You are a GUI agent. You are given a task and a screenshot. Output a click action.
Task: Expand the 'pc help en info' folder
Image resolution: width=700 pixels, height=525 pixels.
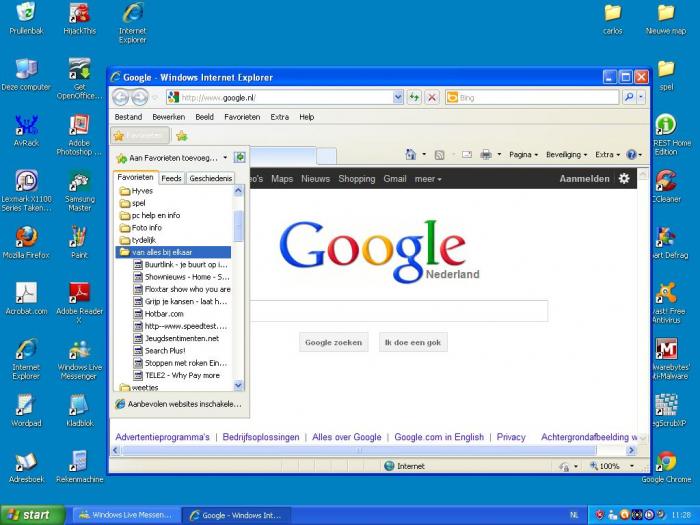[x=155, y=215]
